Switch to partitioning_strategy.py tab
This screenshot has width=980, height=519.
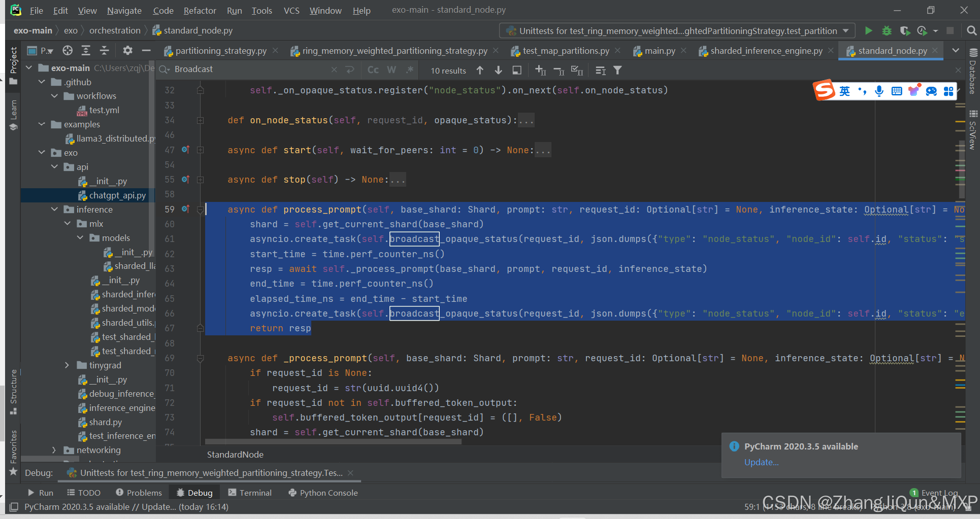click(221, 51)
